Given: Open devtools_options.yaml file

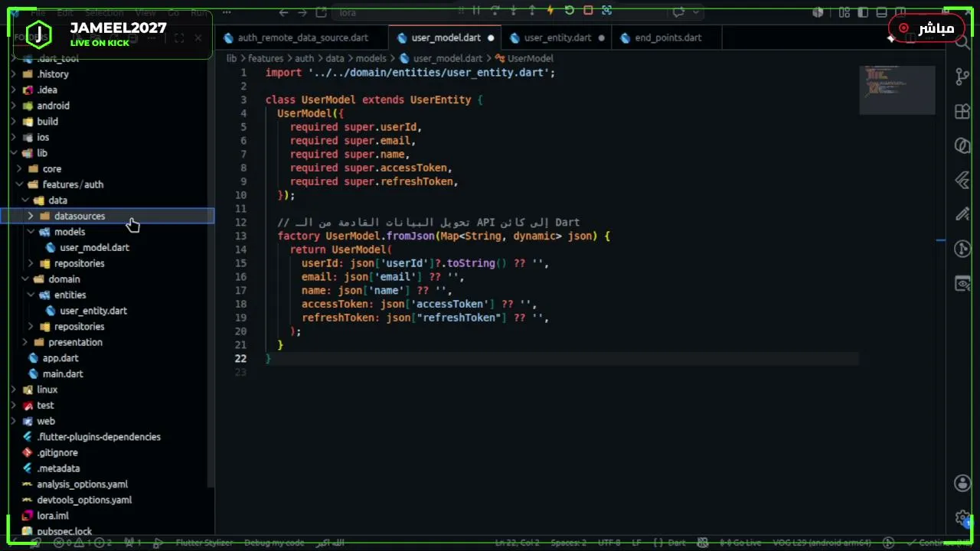Looking at the screenshot, I should [x=84, y=500].
